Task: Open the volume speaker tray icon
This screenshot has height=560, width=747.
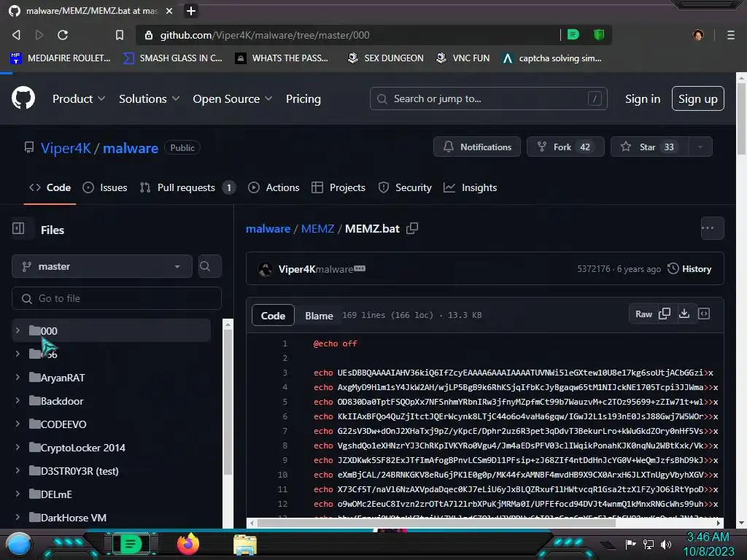Action: coord(666,544)
